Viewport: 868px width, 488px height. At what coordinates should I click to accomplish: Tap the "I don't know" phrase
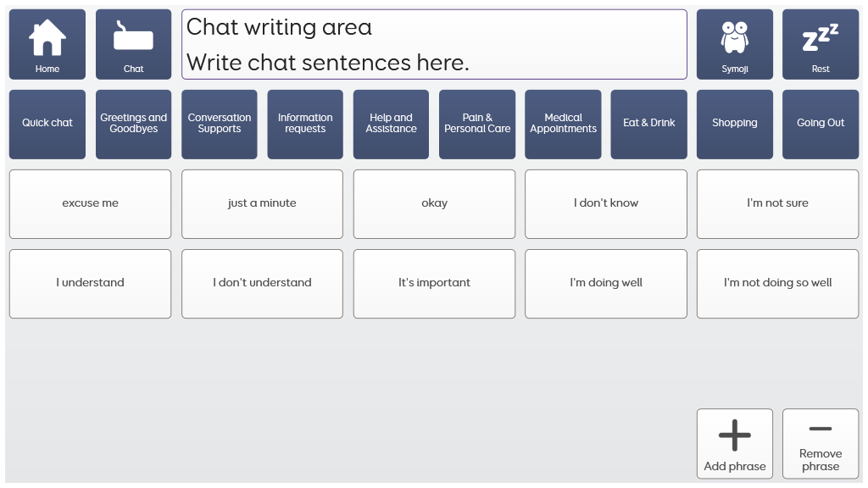click(605, 204)
